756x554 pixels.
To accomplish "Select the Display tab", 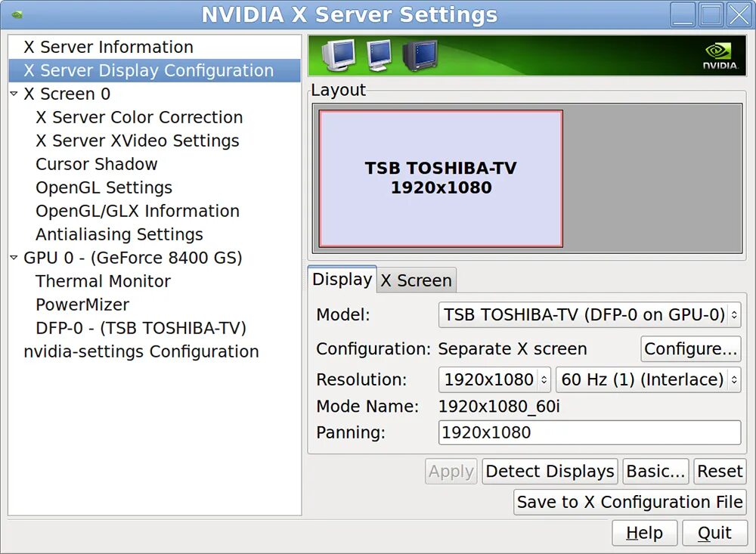I will 342,279.
